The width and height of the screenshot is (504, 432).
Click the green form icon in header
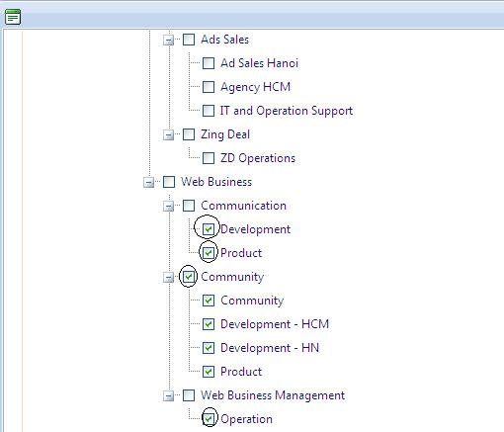click(x=13, y=17)
